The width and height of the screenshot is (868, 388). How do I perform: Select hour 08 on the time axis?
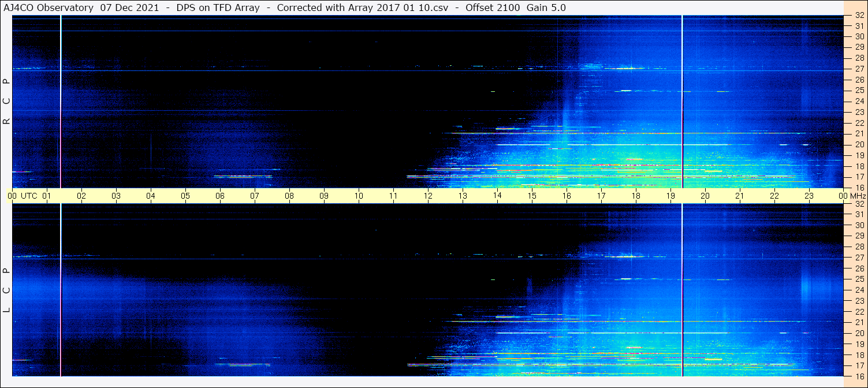coord(289,196)
